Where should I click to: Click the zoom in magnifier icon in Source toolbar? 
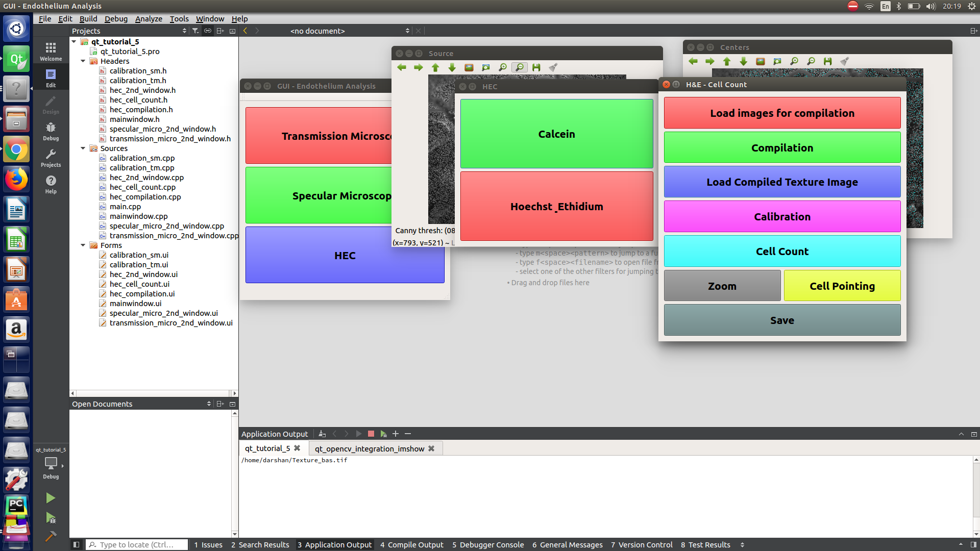tap(502, 67)
